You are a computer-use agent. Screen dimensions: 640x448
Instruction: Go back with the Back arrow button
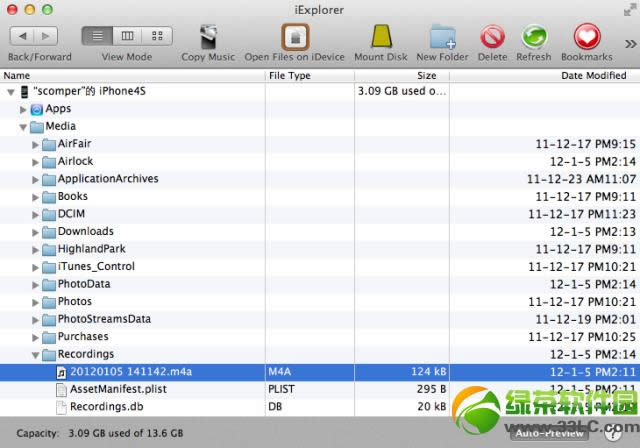(x=22, y=36)
